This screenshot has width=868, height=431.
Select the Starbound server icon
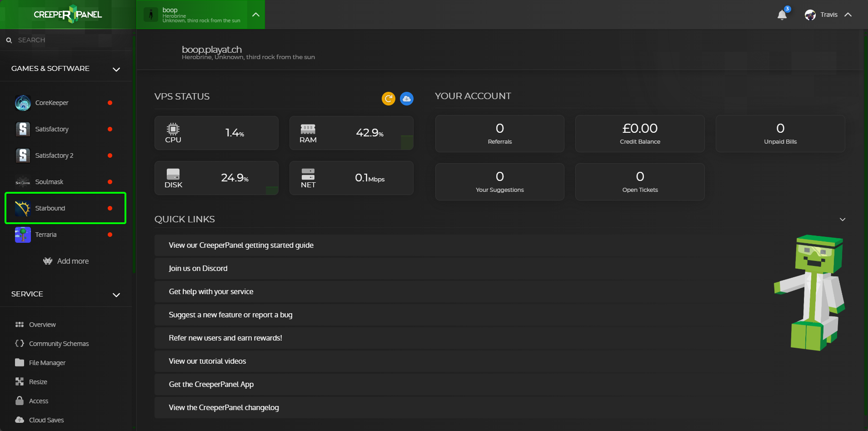pyautogui.click(x=23, y=208)
